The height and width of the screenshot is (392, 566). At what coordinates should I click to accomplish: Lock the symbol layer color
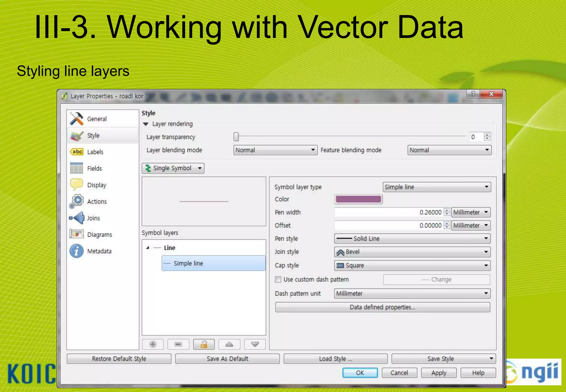pyautogui.click(x=204, y=344)
